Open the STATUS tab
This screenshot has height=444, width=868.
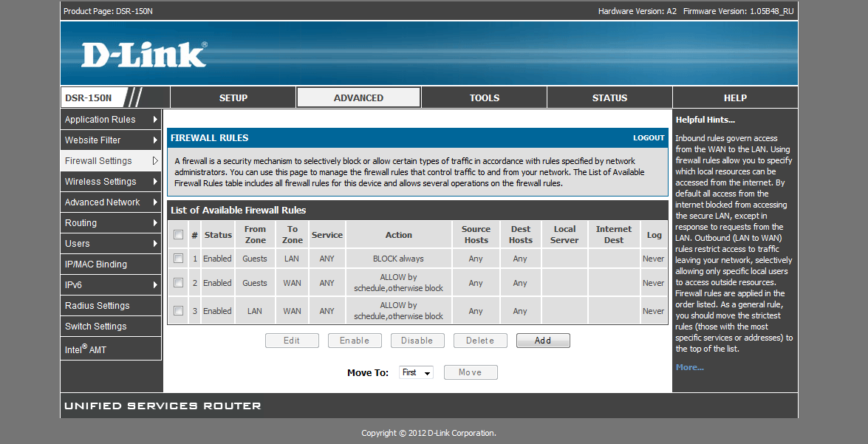609,98
